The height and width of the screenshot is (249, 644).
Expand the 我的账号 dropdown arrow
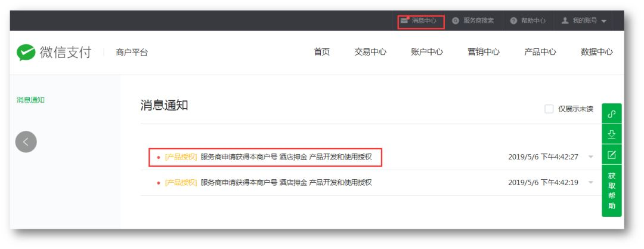603,21
